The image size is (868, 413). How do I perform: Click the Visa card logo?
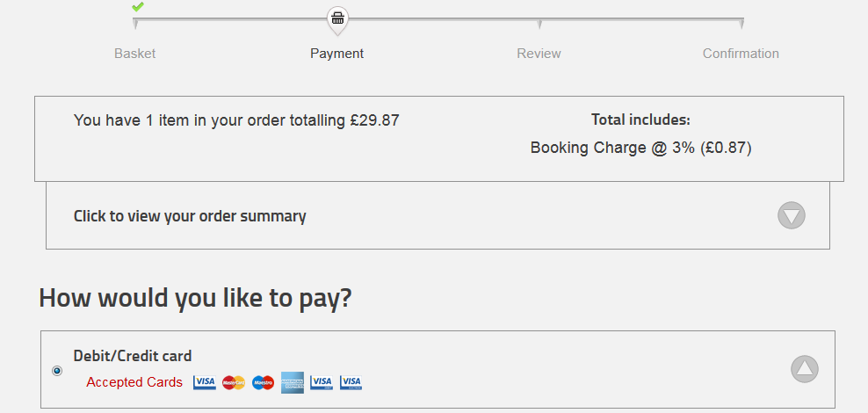click(x=205, y=382)
